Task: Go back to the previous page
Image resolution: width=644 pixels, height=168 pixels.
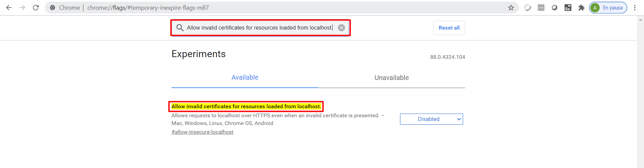Action: tap(9, 8)
